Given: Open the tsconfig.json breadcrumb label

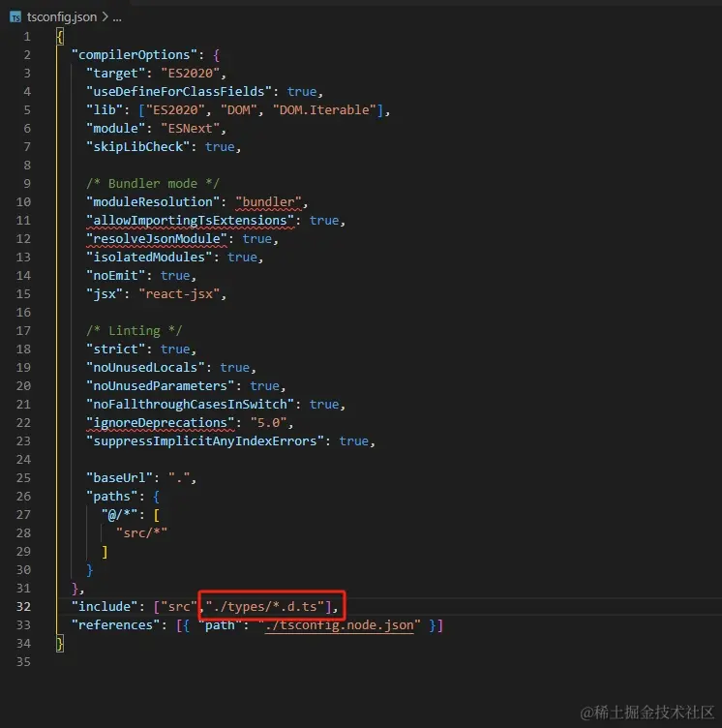Looking at the screenshot, I should [x=62, y=17].
